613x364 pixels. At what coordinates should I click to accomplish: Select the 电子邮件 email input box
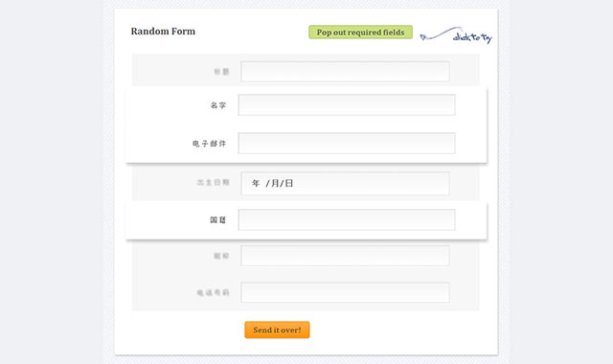point(347,143)
